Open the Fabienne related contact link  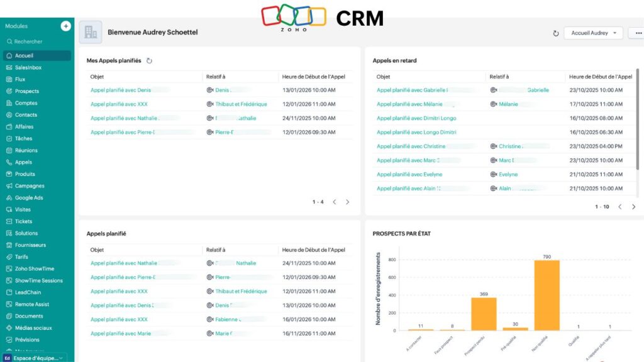(x=226, y=319)
